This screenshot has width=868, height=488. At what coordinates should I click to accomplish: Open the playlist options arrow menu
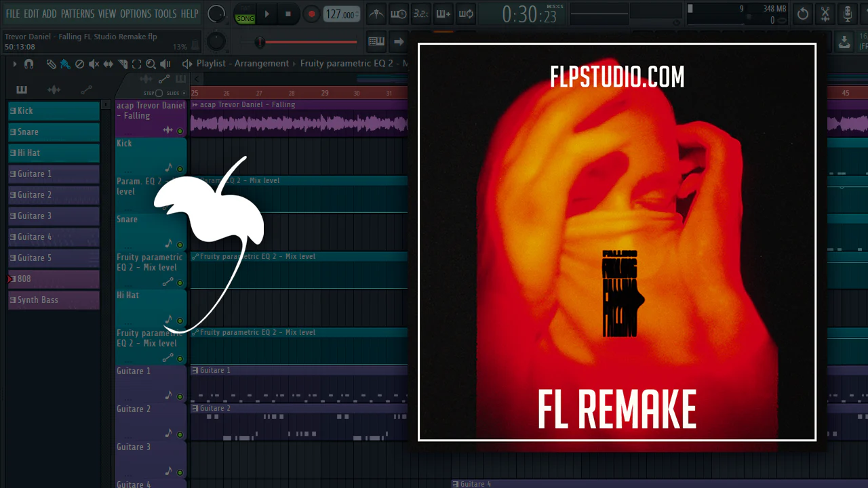pyautogui.click(x=14, y=64)
